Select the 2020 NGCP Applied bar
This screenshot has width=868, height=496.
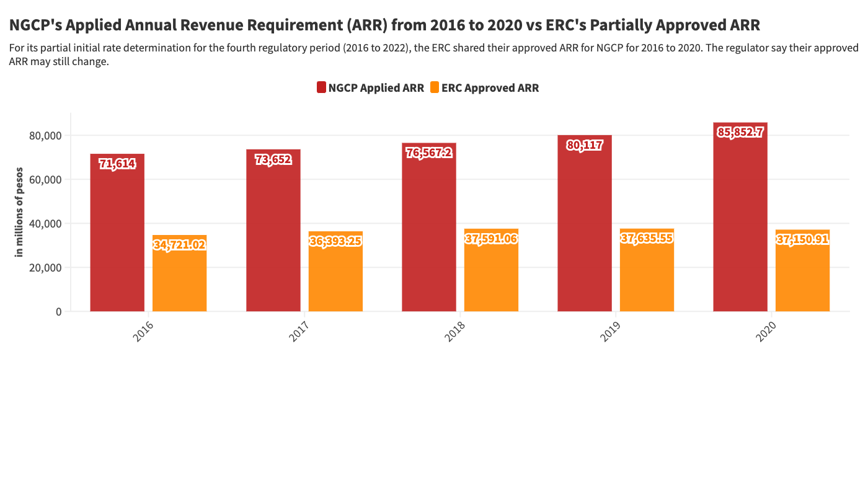(740, 217)
